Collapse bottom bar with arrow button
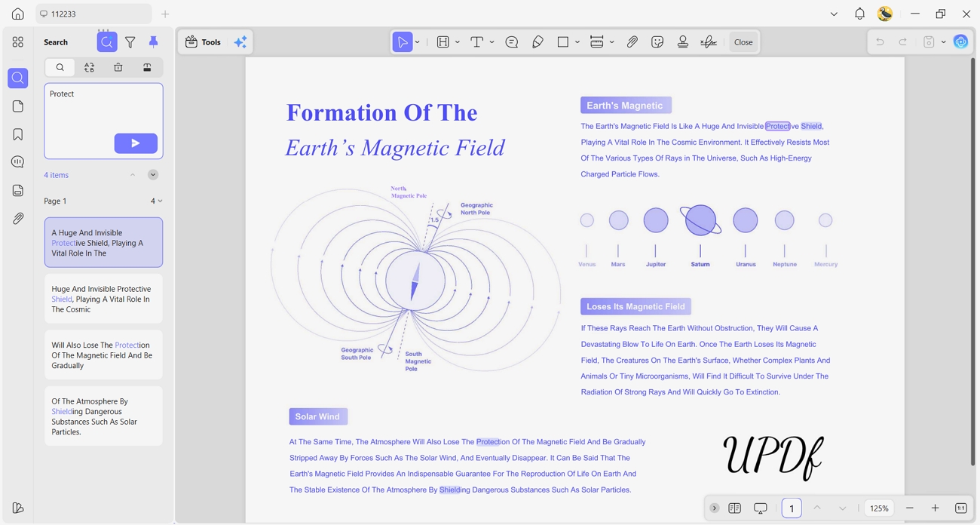The width and height of the screenshot is (980, 525). [715, 508]
